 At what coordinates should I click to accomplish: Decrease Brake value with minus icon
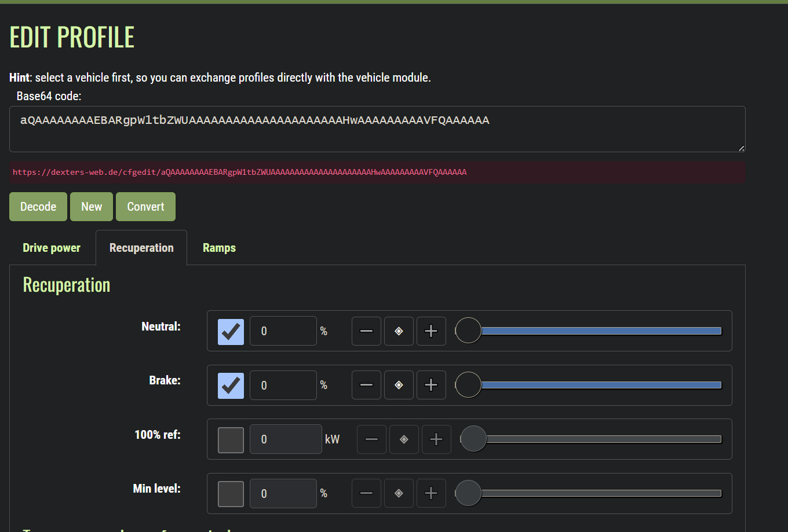(366, 385)
